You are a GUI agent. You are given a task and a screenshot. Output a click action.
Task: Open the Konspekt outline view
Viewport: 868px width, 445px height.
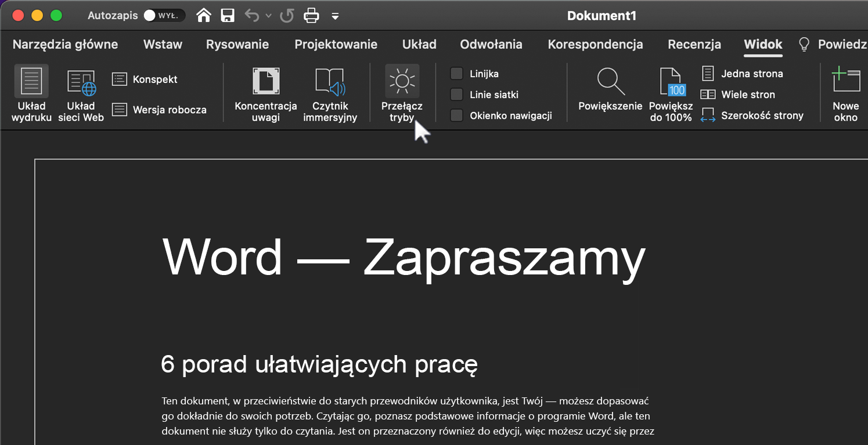(x=145, y=79)
